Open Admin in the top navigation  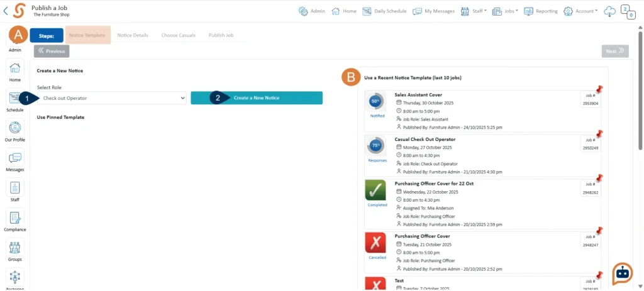312,11
